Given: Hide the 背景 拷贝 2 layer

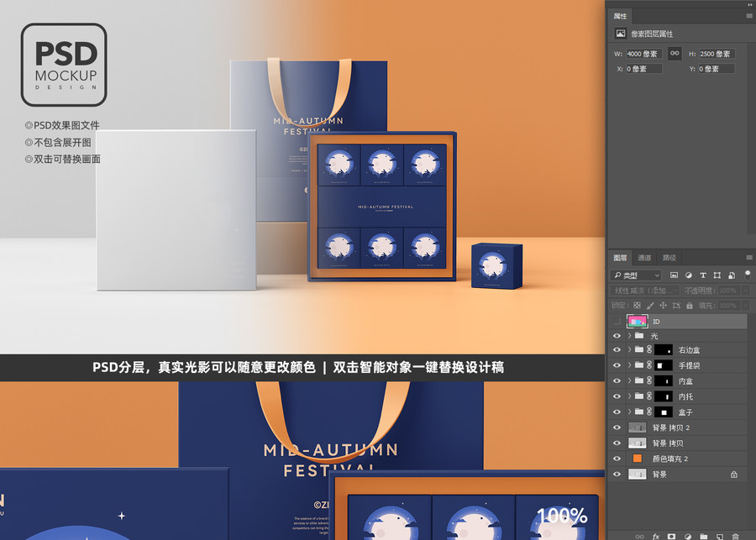Looking at the screenshot, I should 617,427.
